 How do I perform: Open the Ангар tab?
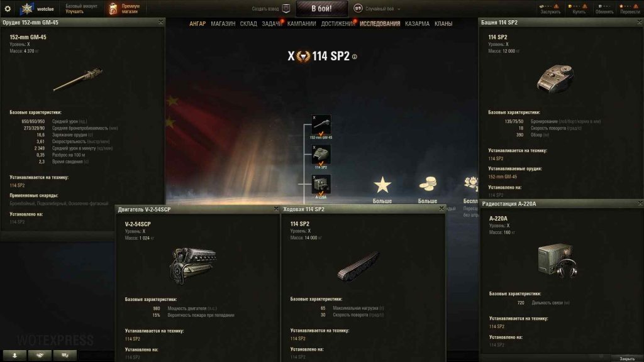pos(197,24)
